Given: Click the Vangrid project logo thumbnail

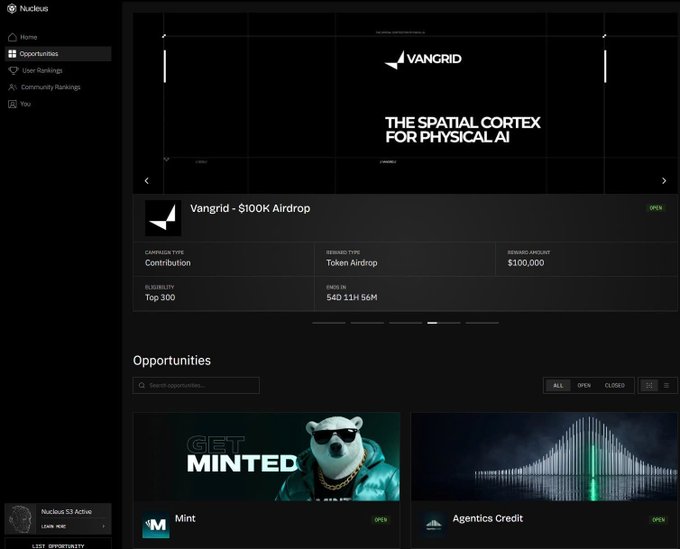Looking at the screenshot, I should (163, 218).
